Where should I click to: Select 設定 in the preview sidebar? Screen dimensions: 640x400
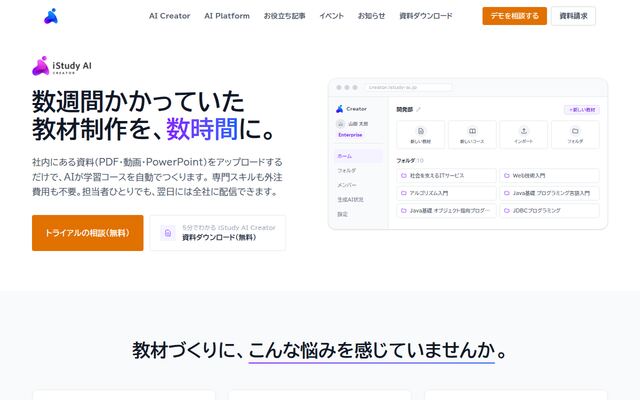click(342, 214)
